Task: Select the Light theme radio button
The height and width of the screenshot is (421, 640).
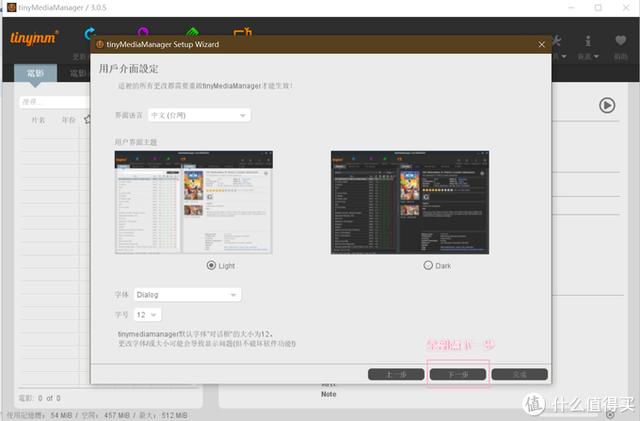Action: (211, 265)
